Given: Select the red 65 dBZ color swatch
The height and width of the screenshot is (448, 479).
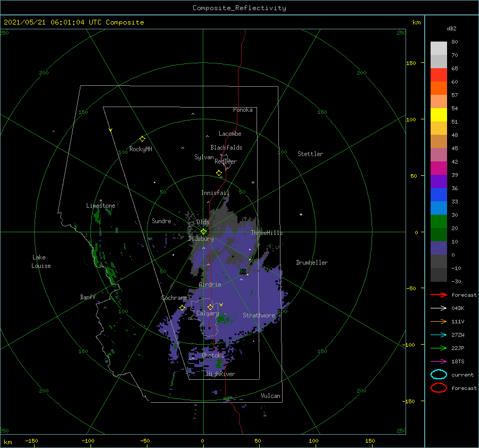Looking at the screenshot, I should (439, 75).
